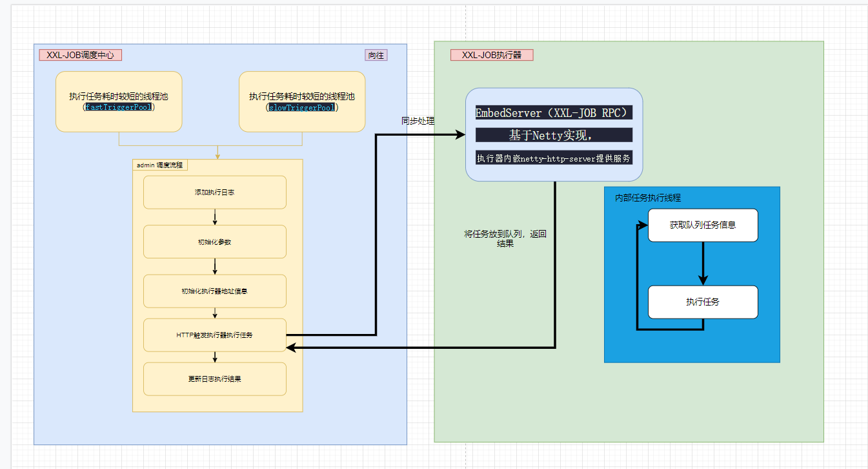Select the slowTriggerPool thread pool box
868x469 pixels.
(302, 101)
